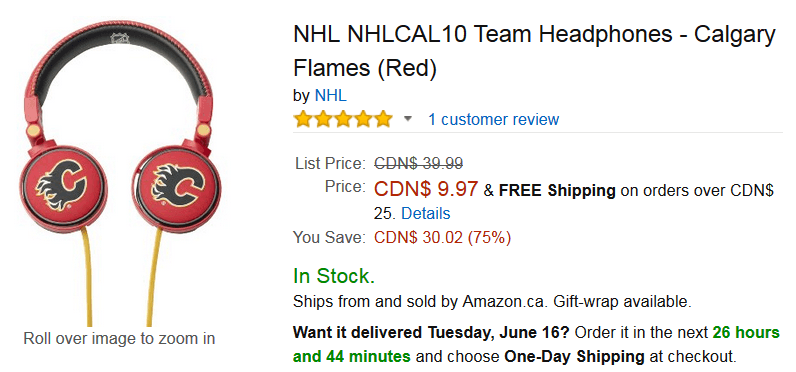Image resolution: width=796 pixels, height=372 pixels.
Task: Click the fourth rating star
Action: tap(362, 119)
